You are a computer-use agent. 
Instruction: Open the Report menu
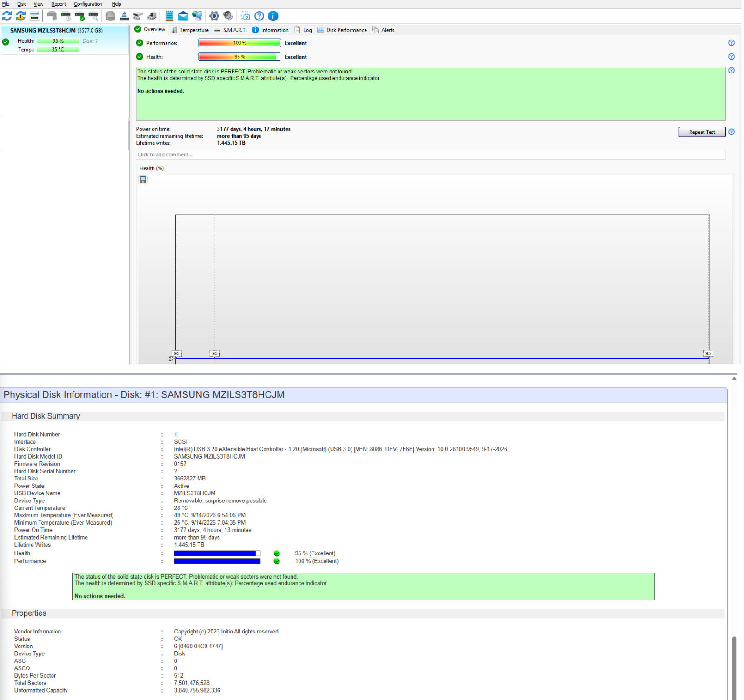tap(59, 4)
